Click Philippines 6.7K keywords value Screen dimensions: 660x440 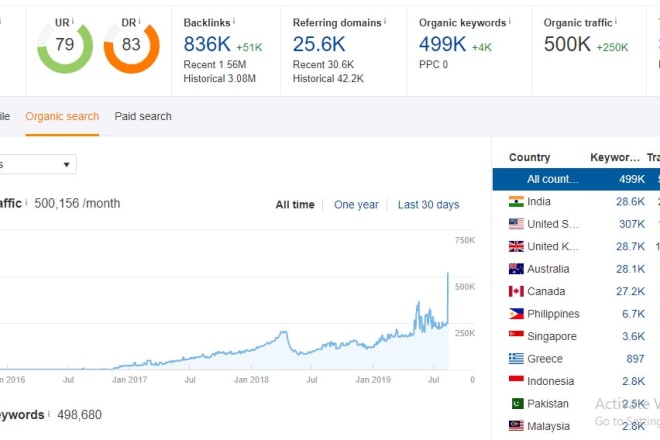tap(633, 314)
